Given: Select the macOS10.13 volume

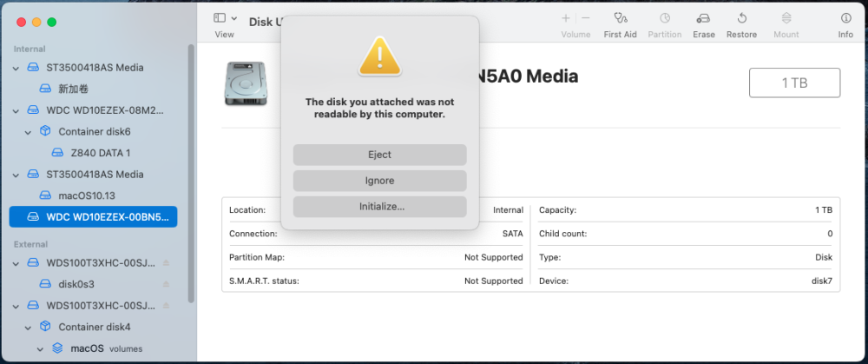Looking at the screenshot, I should point(93,195).
